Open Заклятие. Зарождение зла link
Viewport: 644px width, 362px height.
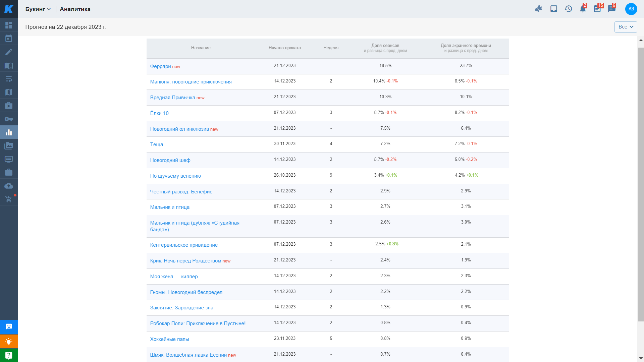(x=181, y=308)
